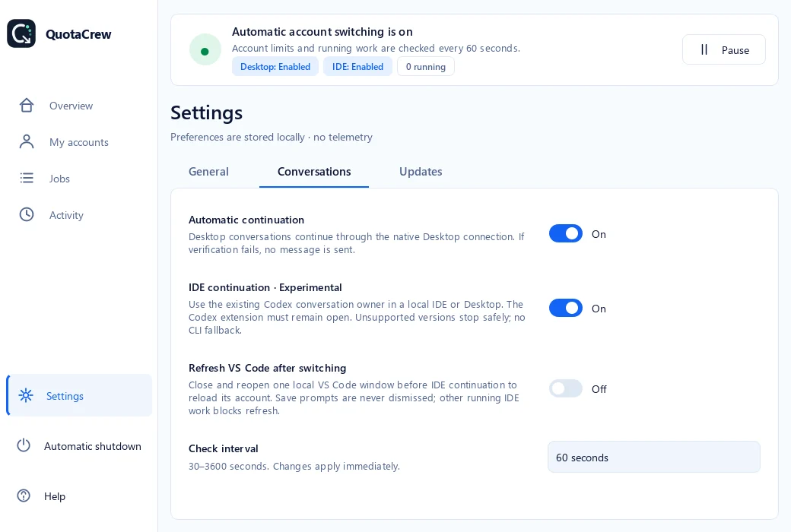The image size is (791, 532).
Task: Click the Settings label in the sidebar
Action: (65, 396)
